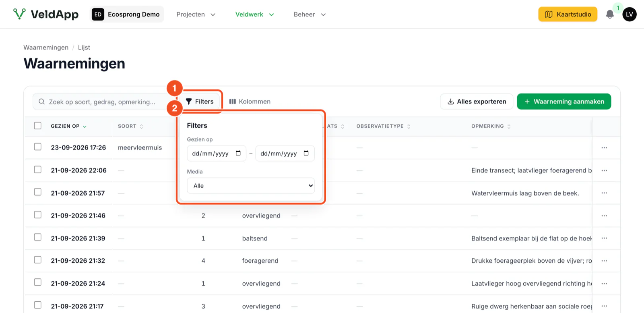The width and height of the screenshot is (644, 313).
Task: Select the 21-09-2026 21:24 row checkbox
Action: [38, 282]
